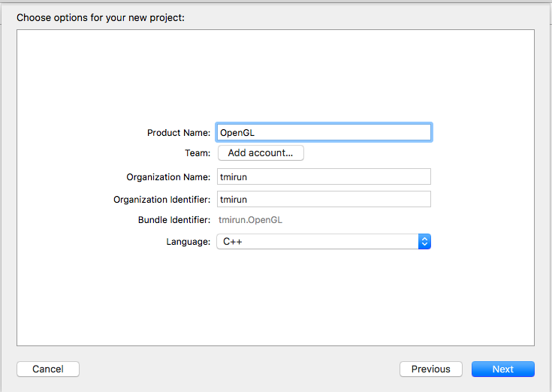The image size is (552, 392).
Task: Click the Product Name label
Action: [179, 133]
